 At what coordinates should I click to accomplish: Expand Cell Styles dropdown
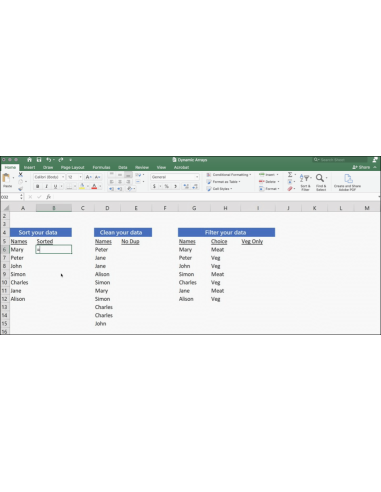(220, 189)
